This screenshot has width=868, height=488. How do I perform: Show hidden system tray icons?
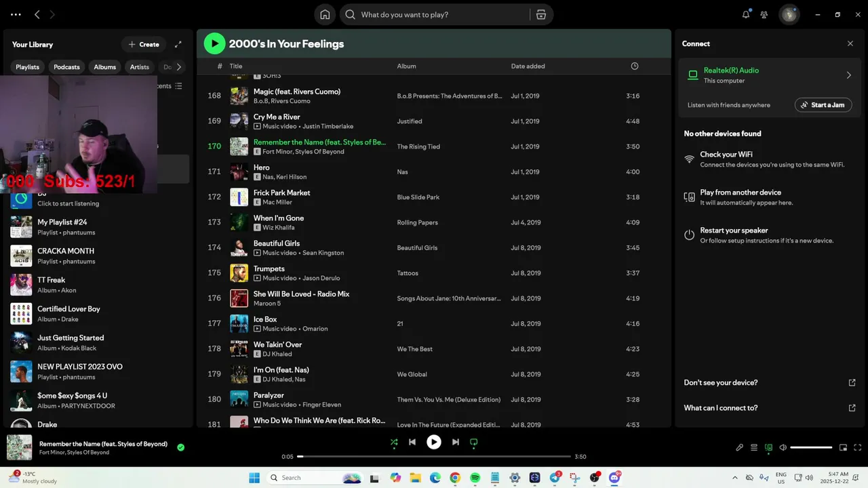[735, 478]
